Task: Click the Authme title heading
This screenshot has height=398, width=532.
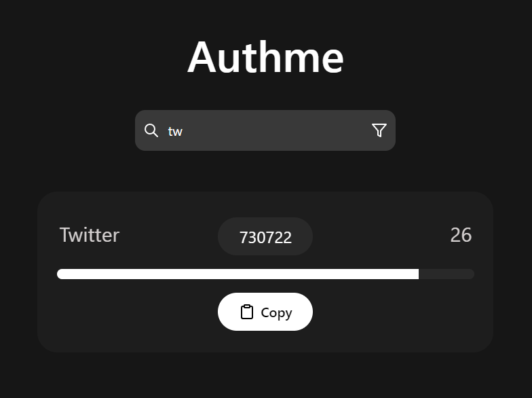Action: (x=266, y=57)
